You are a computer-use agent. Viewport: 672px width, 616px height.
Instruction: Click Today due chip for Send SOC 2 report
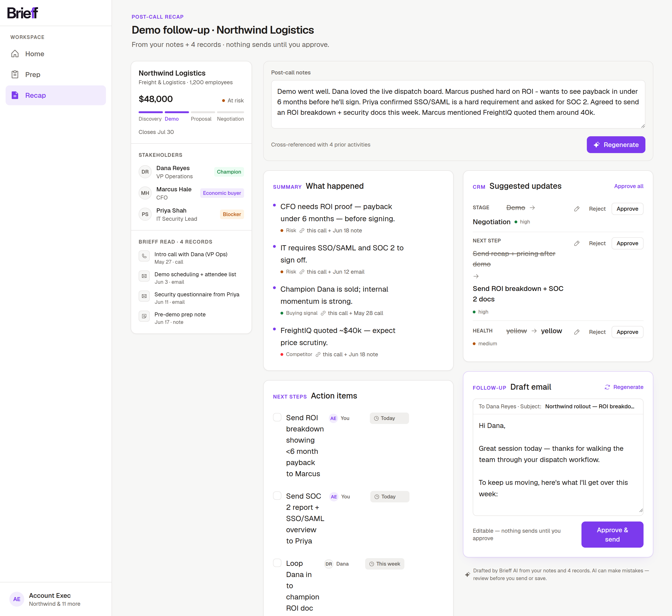[x=389, y=496]
